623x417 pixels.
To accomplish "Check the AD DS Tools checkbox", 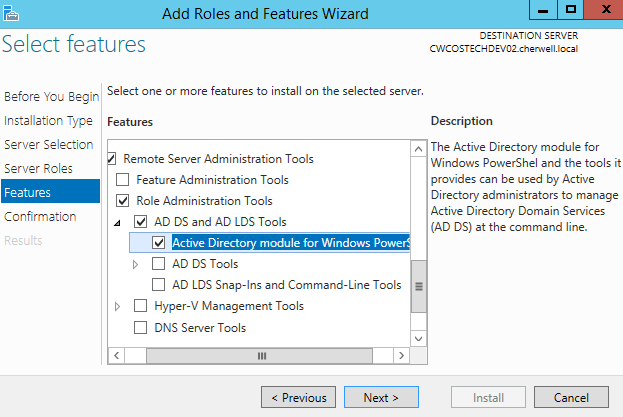I will 159,264.
